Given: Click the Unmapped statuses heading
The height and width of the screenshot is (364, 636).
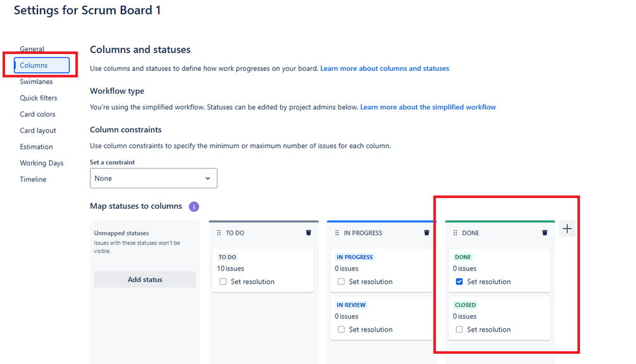Looking at the screenshot, I should tap(121, 233).
